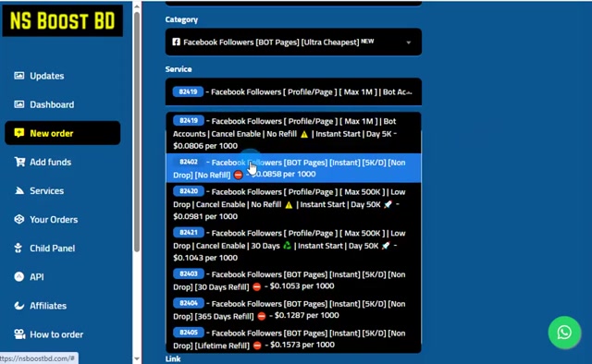Select service 82421 30 Days option
The image size is (592, 364).
(x=293, y=245)
